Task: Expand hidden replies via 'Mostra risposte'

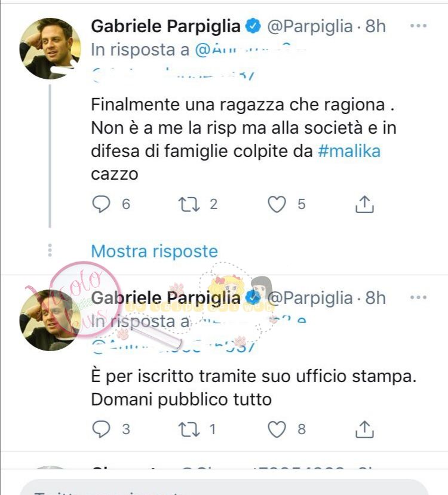Action: coord(154,251)
